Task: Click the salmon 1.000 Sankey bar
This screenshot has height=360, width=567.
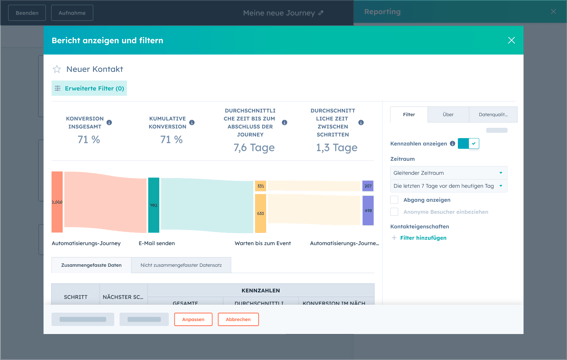Action: coord(57,202)
